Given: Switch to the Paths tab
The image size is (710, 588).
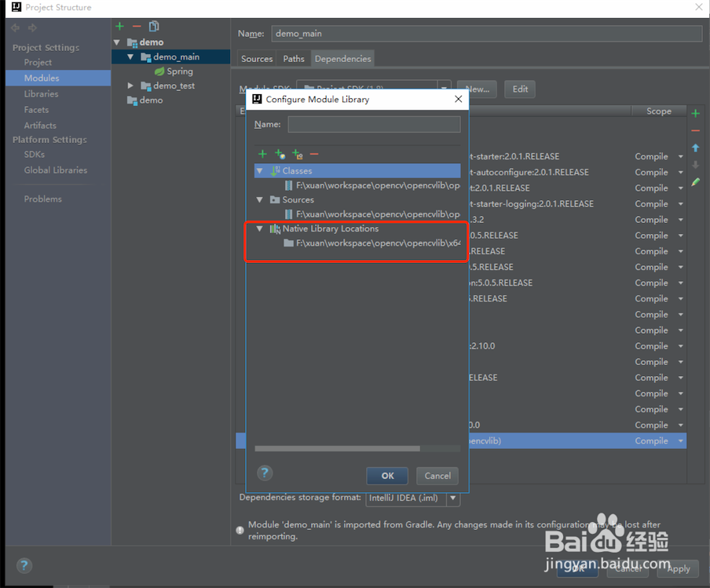Looking at the screenshot, I should pyautogui.click(x=294, y=59).
